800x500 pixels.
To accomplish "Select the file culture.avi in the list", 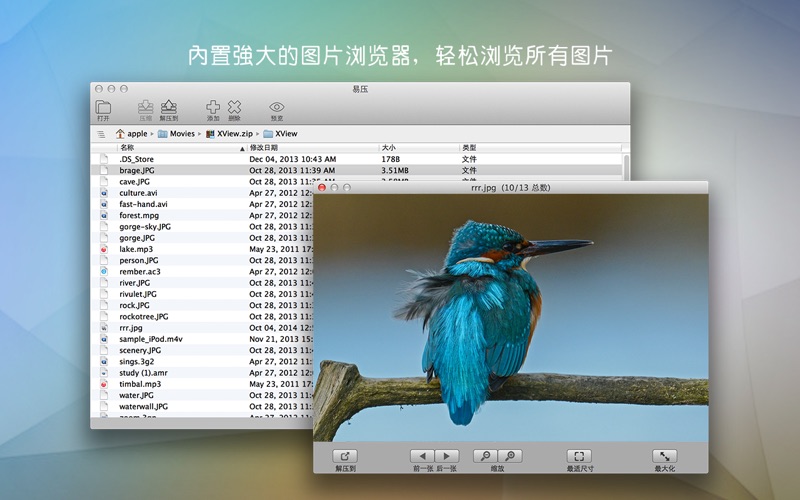I will point(138,193).
